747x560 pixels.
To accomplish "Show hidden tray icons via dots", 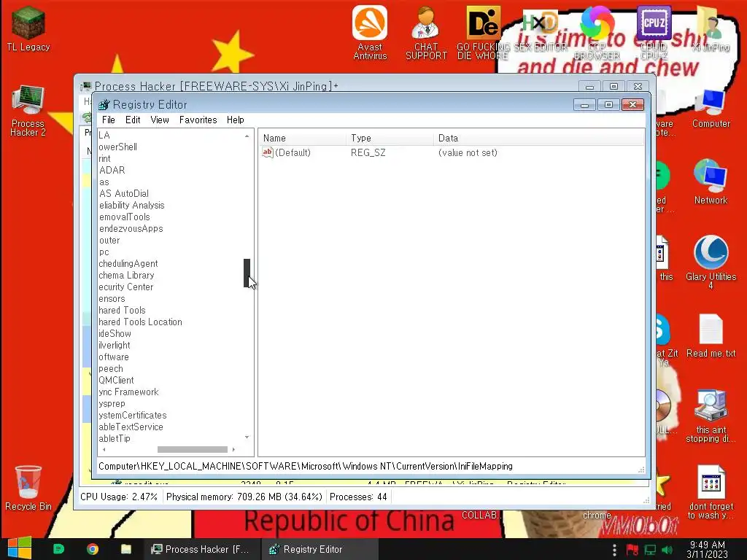I will coord(614,550).
